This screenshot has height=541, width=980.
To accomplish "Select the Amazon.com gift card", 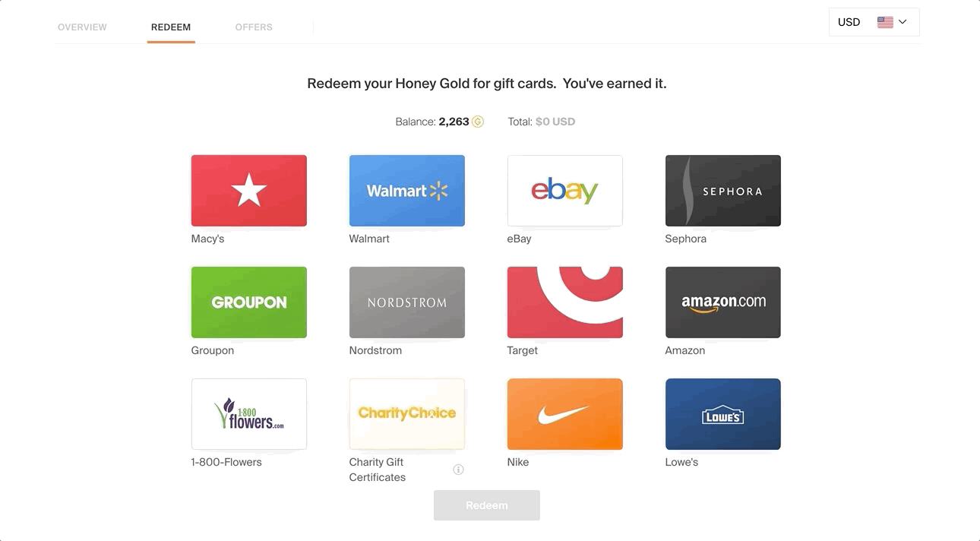I will pyautogui.click(x=723, y=302).
